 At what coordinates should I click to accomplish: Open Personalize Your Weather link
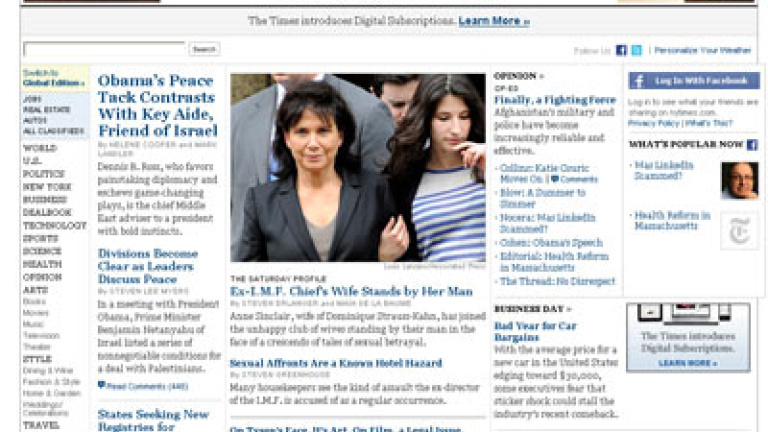(x=702, y=50)
